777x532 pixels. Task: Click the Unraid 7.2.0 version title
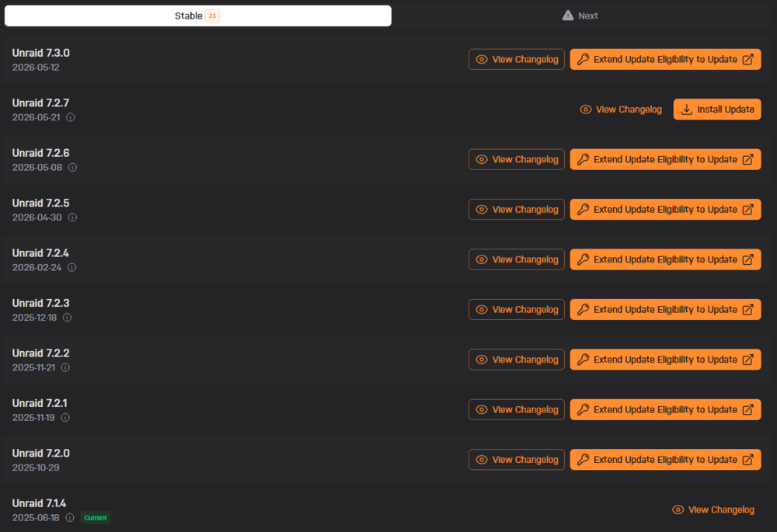click(40, 454)
